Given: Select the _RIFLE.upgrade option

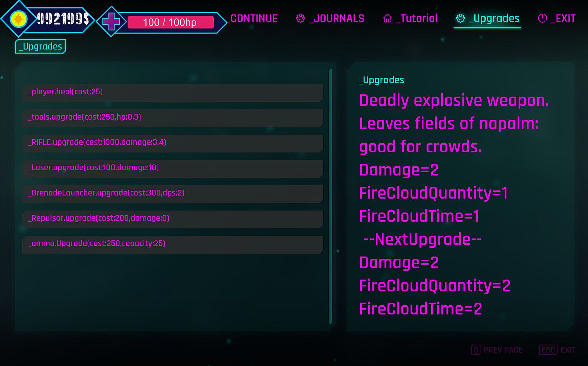Looking at the screenshot, I should pos(173,143).
